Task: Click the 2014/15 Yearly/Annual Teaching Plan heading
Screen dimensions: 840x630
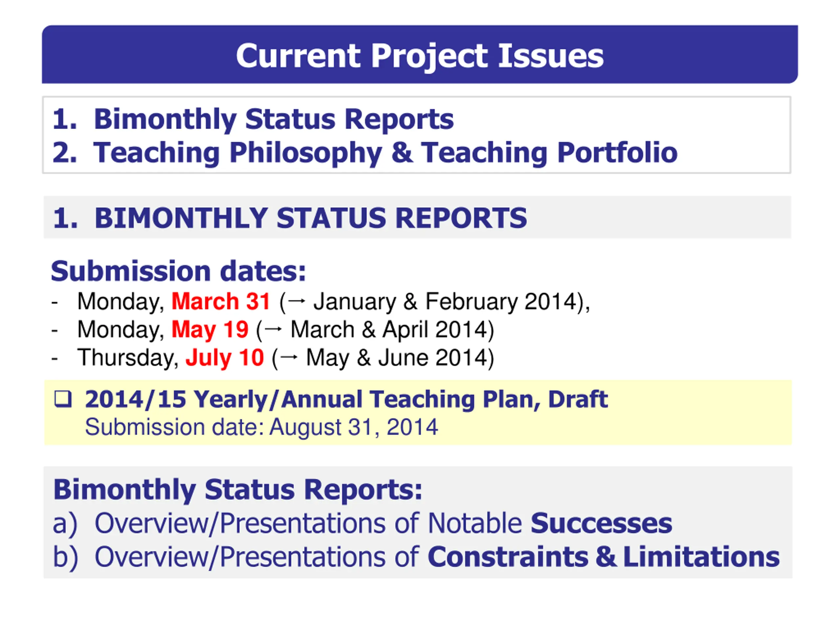Action: pyautogui.click(x=346, y=400)
